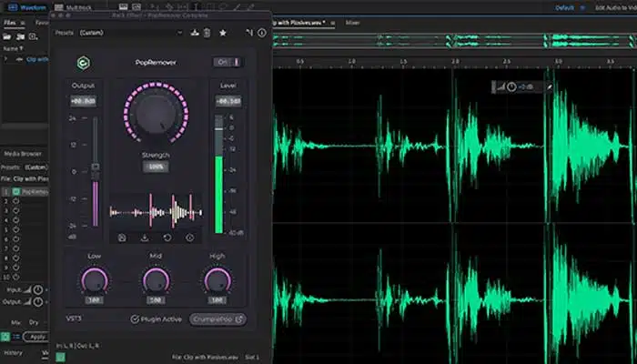This screenshot has height=364, width=637.
Task: Toggle power for effects rack slot 10
Action: pyautogui.click(x=16, y=277)
